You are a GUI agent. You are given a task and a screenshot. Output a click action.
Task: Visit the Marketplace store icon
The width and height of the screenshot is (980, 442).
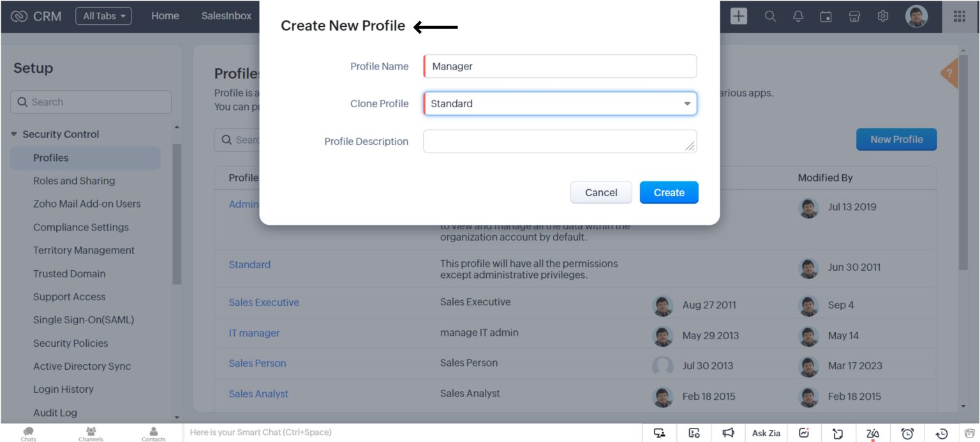click(854, 16)
